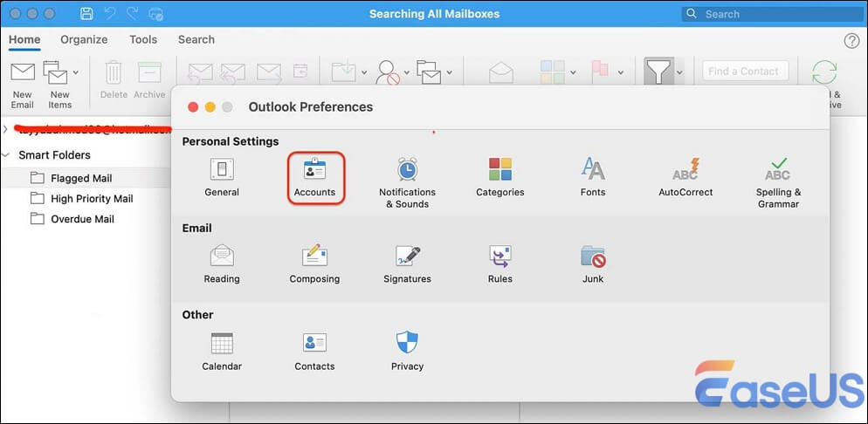Image resolution: width=868 pixels, height=424 pixels.
Task: Open Signatures preferences
Action: [x=408, y=263]
